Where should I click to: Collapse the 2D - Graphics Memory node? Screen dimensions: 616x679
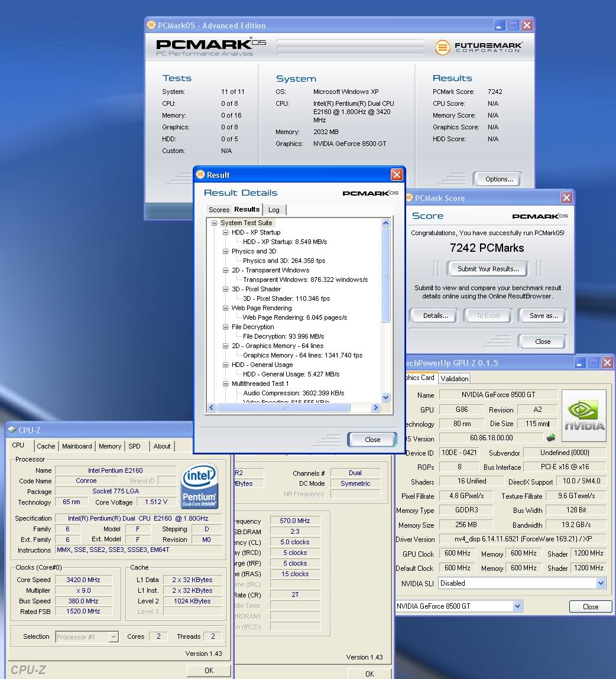[225, 346]
